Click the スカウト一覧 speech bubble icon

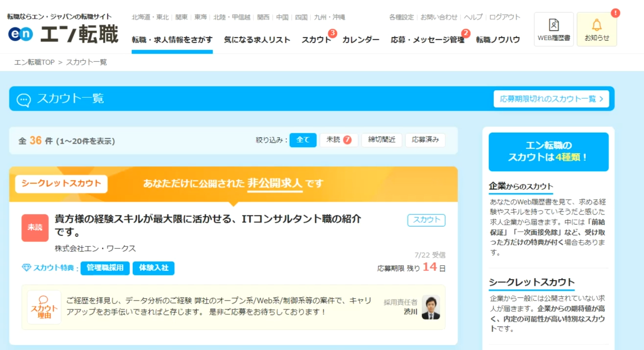[23, 99]
